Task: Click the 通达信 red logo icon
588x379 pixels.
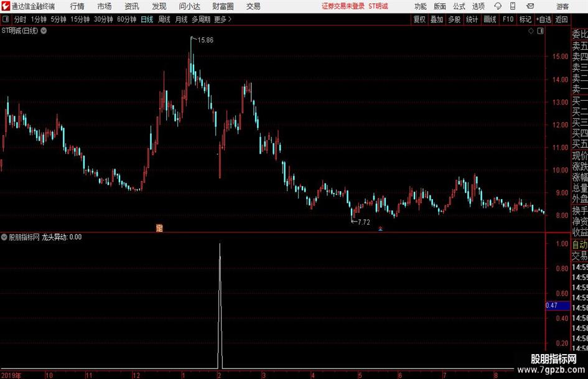Action: [5, 6]
